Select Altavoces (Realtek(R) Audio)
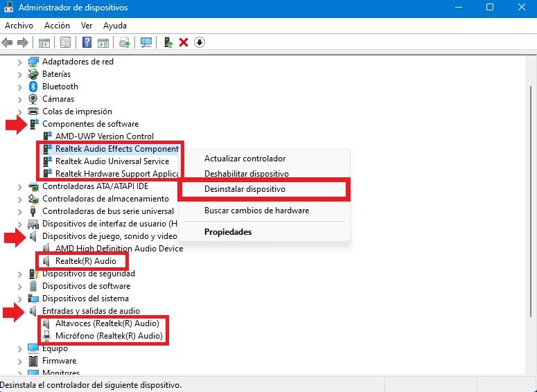The image size is (537, 392). pyautogui.click(x=107, y=323)
